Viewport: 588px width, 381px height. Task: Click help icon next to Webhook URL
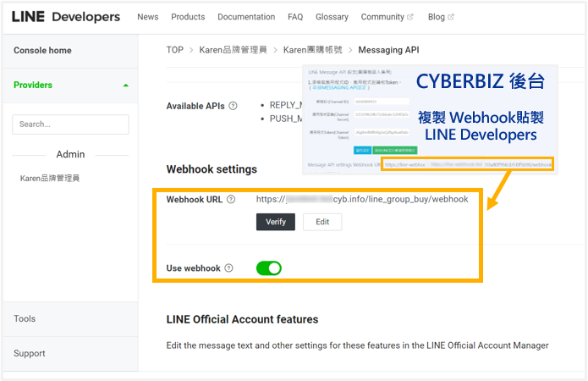point(231,200)
